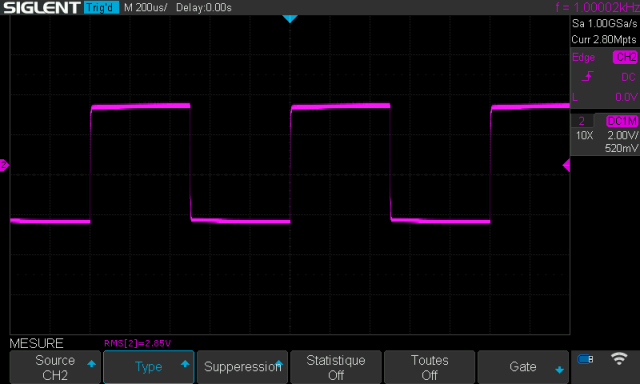Toggle the DC1M coupling badge
The width and height of the screenshot is (640, 384).
(622, 121)
